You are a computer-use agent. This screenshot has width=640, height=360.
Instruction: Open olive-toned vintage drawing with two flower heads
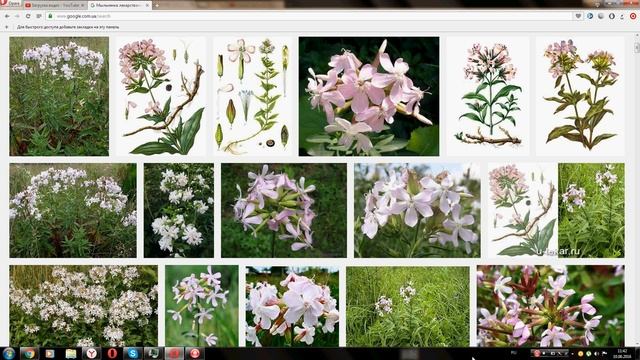pos(580,96)
